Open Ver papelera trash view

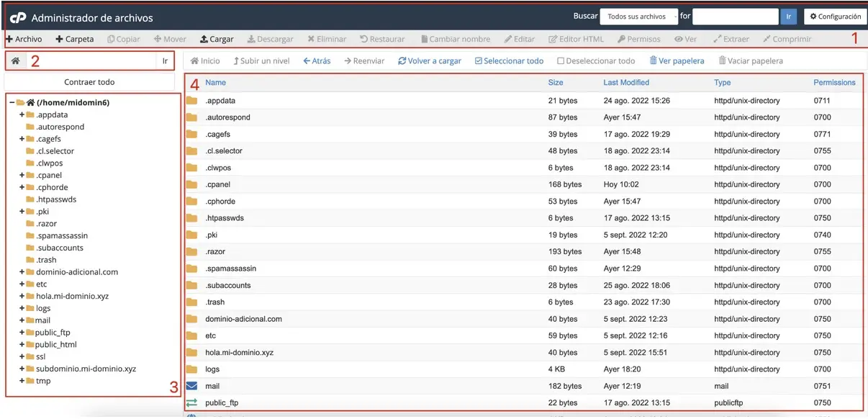(x=676, y=61)
